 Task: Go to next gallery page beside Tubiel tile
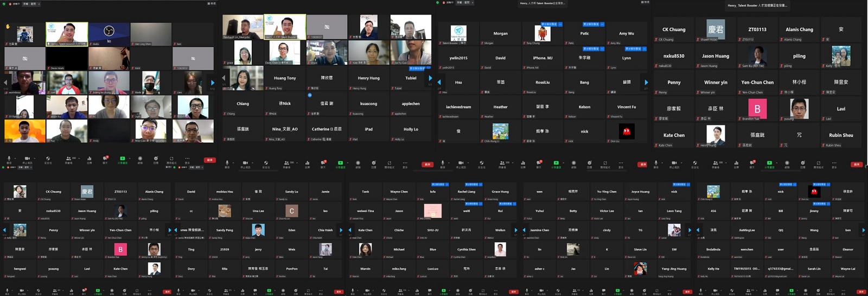[430, 78]
